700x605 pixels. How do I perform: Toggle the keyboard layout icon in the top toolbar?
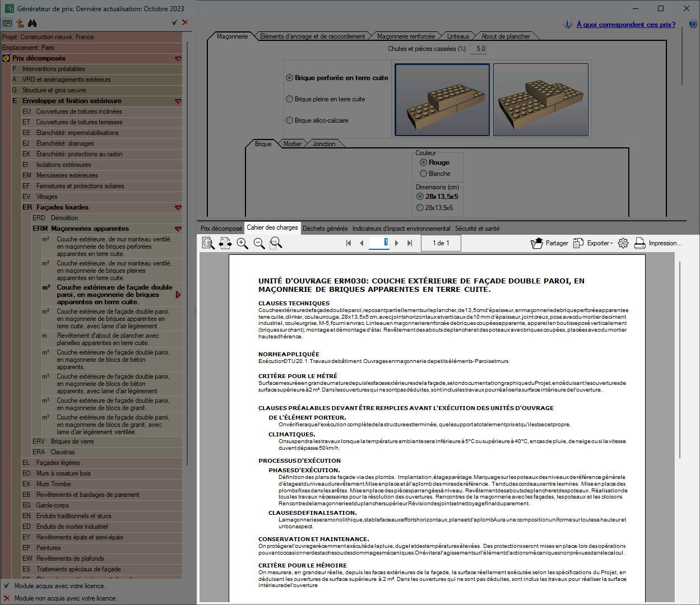tap(7, 23)
